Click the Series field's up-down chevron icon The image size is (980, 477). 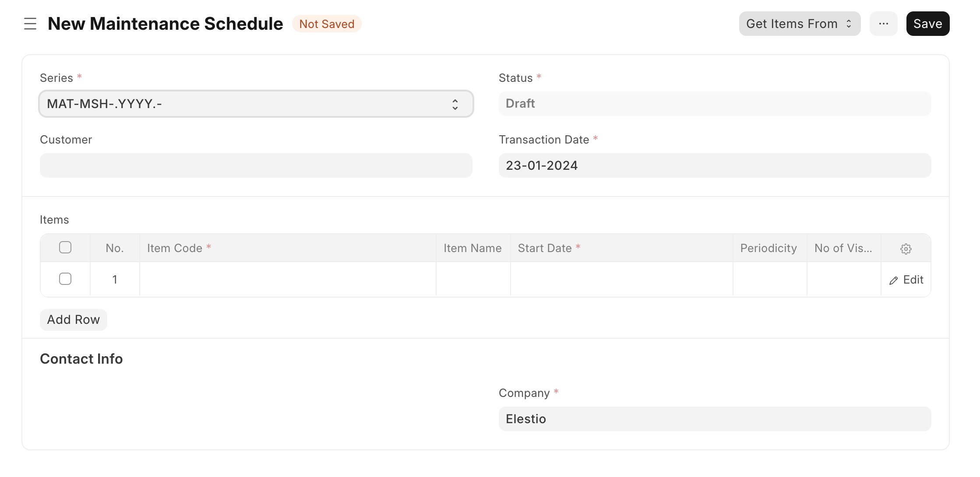[x=455, y=104]
